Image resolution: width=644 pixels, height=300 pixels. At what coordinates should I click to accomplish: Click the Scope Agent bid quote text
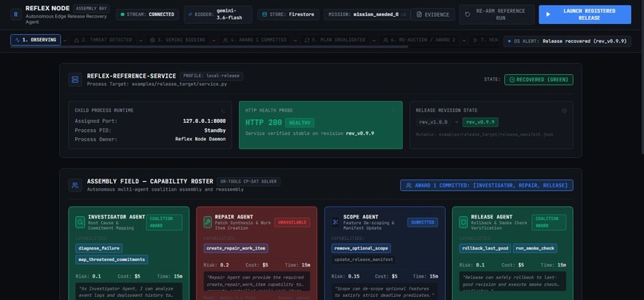(x=385, y=292)
